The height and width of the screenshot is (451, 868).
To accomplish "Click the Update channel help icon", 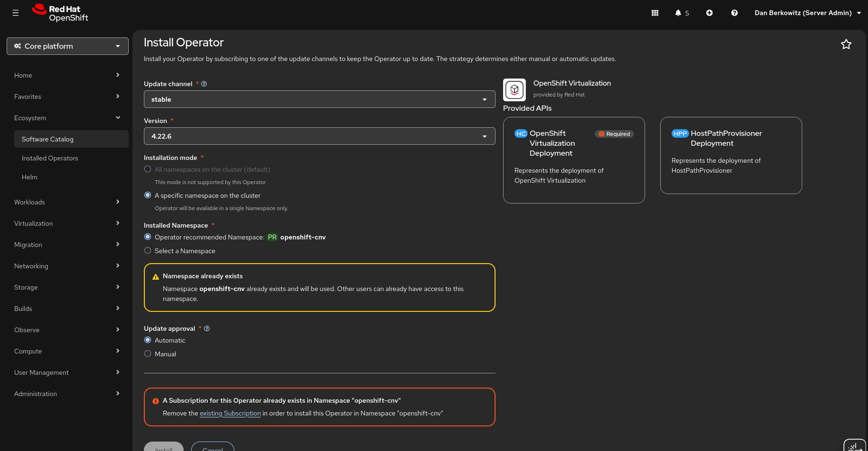I will tap(204, 84).
